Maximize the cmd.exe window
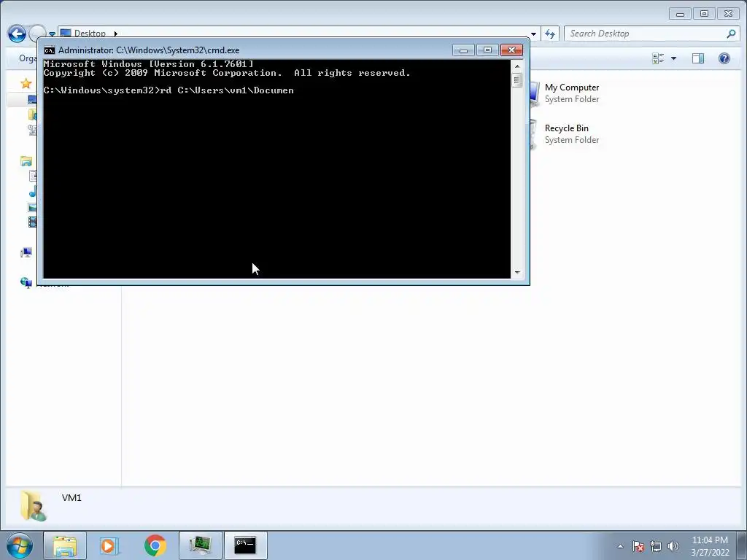Screen dimensions: 747x560 tap(487, 50)
